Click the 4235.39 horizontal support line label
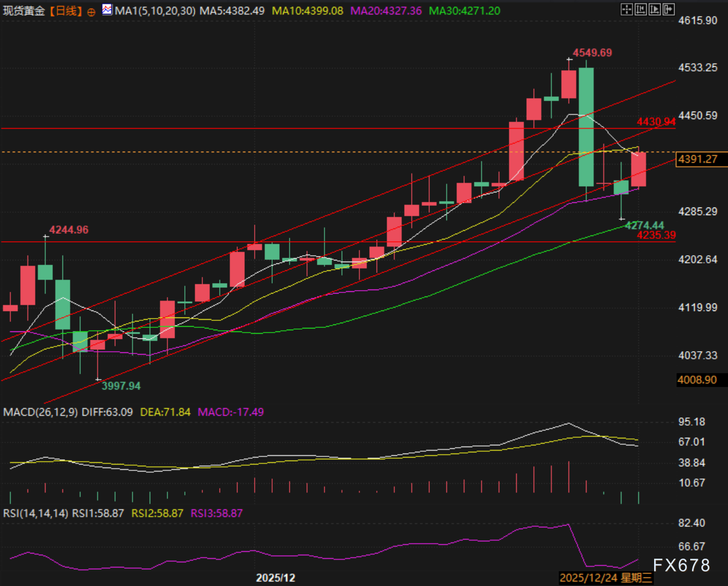728x586 pixels. tap(656, 235)
